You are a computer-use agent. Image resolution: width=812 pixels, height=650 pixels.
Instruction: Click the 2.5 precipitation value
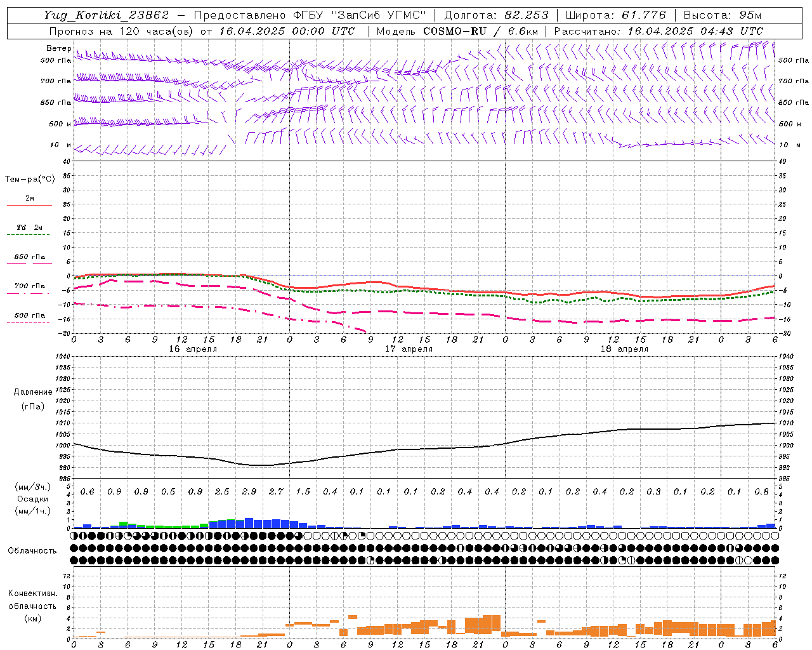pyautogui.click(x=222, y=492)
